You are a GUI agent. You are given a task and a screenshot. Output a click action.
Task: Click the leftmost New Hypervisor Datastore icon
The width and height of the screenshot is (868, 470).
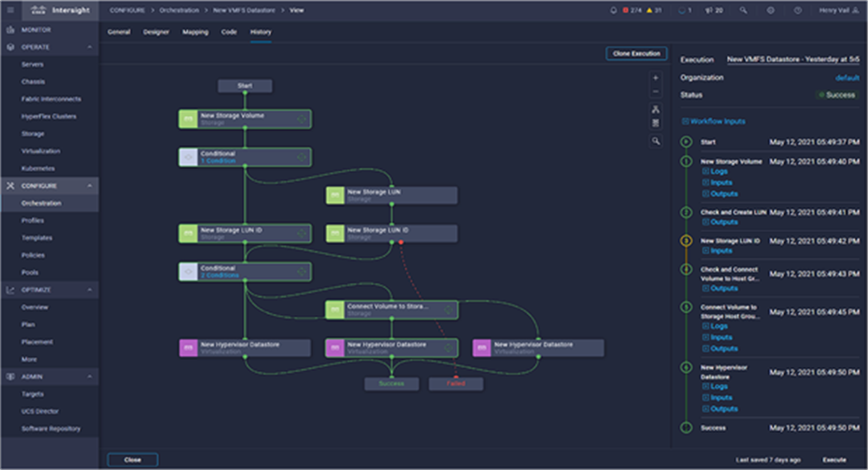coord(188,349)
